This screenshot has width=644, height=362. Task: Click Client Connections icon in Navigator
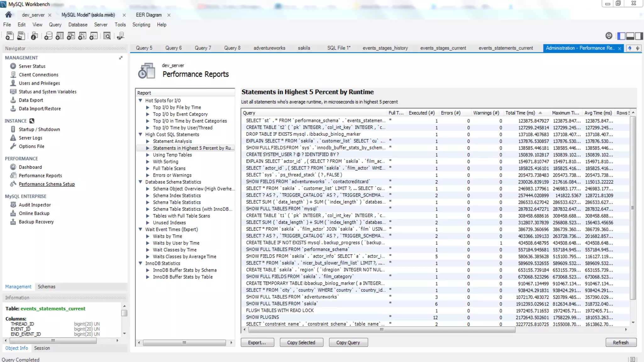click(x=13, y=74)
